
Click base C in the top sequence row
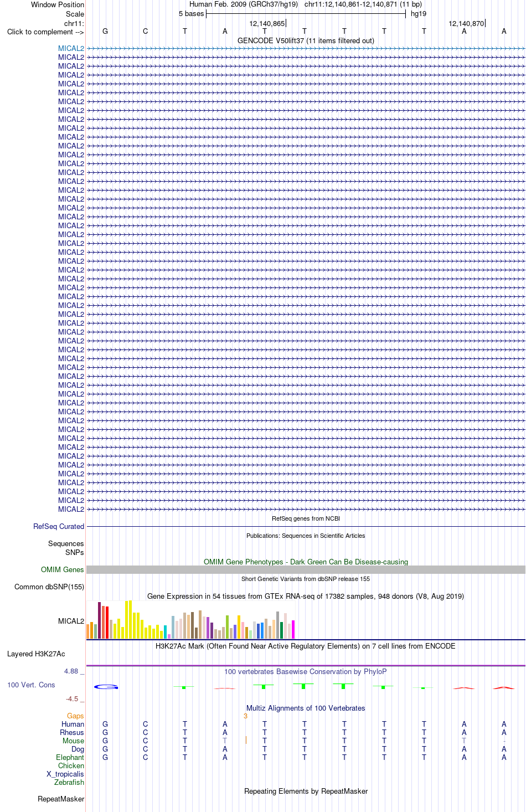click(145, 32)
